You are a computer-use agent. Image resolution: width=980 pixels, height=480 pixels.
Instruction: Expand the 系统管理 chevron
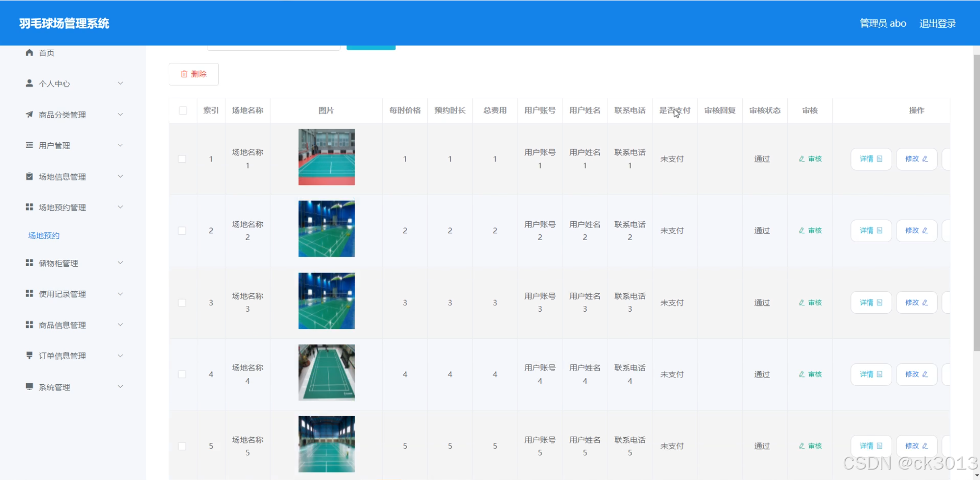coord(120,386)
